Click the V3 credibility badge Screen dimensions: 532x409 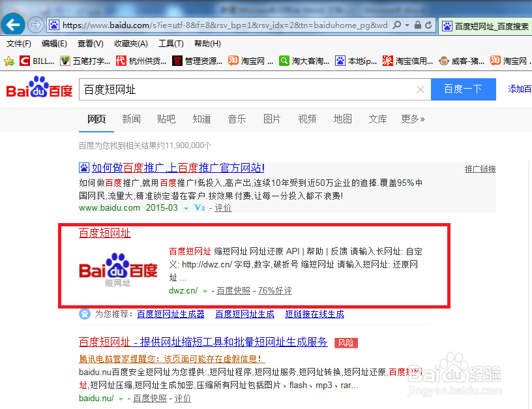[x=199, y=207]
